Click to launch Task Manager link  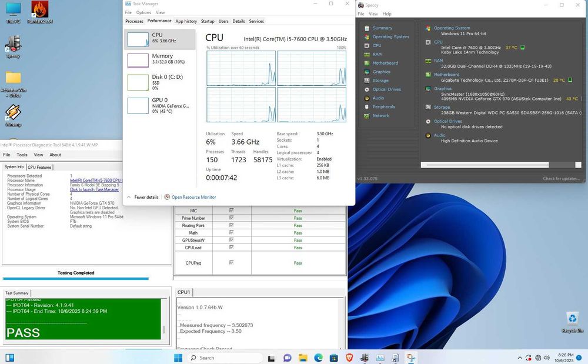coord(94,189)
